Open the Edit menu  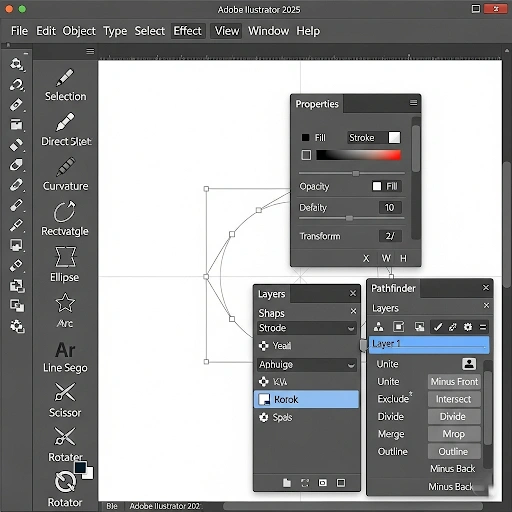click(x=46, y=31)
